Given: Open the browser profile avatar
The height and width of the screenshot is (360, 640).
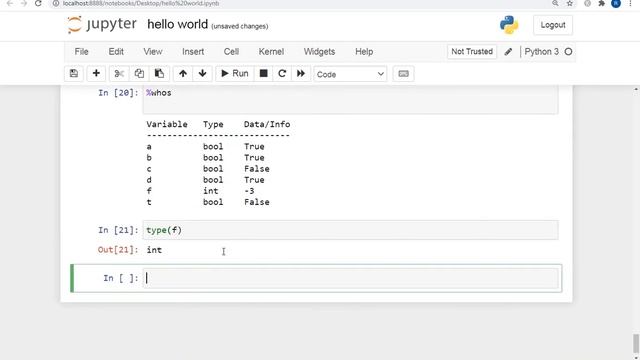Looking at the screenshot, I should point(616,3).
